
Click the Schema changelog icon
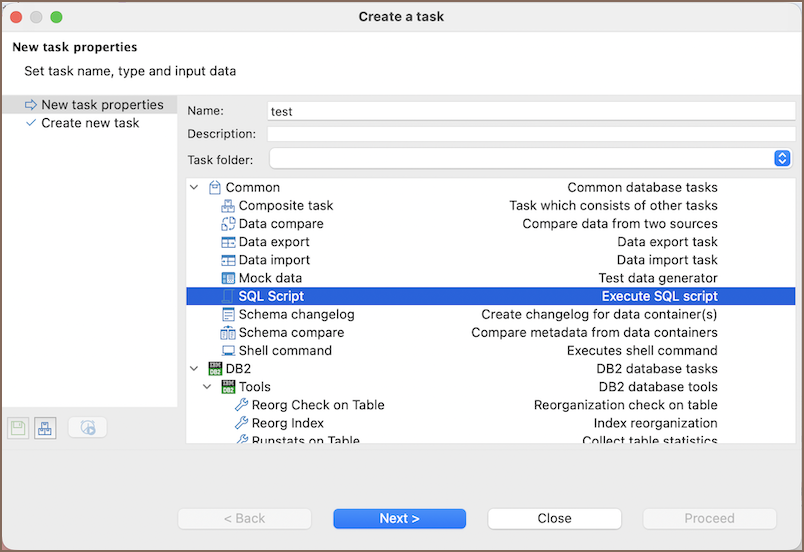(228, 315)
